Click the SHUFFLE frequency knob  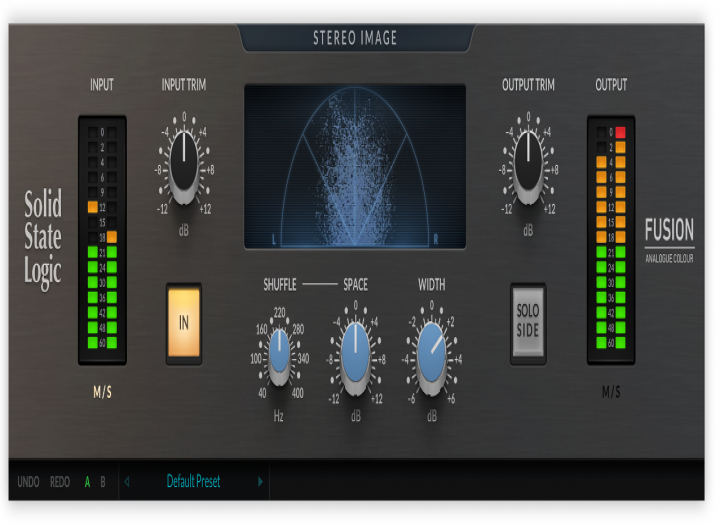coord(279,356)
